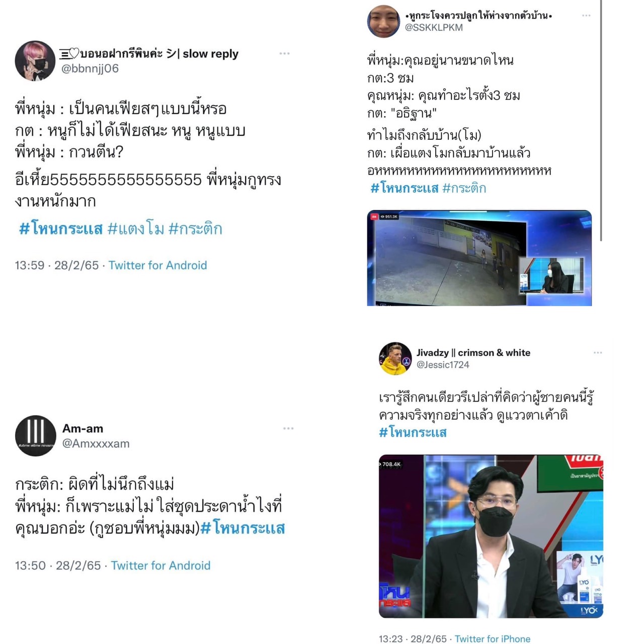
Task: Click #กระติก hashtag in @bbnnjj06 tweet
Action: click(195, 229)
